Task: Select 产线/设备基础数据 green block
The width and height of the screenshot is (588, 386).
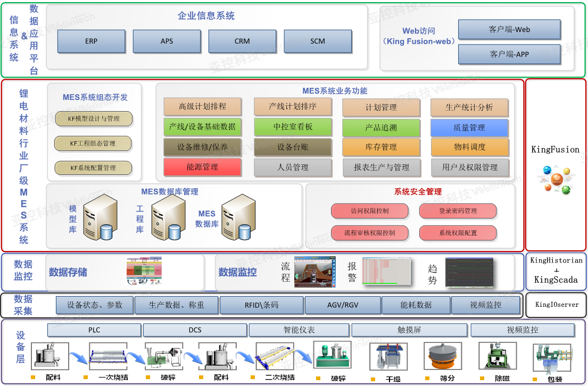Action: pyautogui.click(x=203, y=127)
